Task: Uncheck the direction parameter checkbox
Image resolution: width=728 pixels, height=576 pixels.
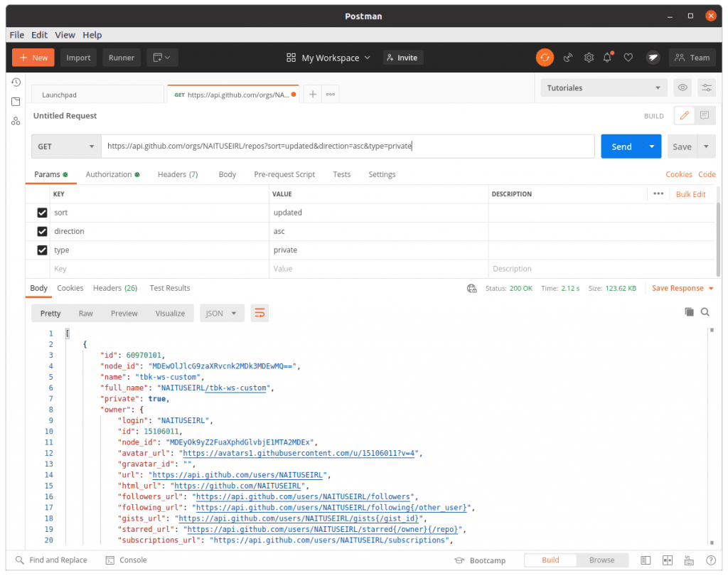Action: tap(42, 231)
